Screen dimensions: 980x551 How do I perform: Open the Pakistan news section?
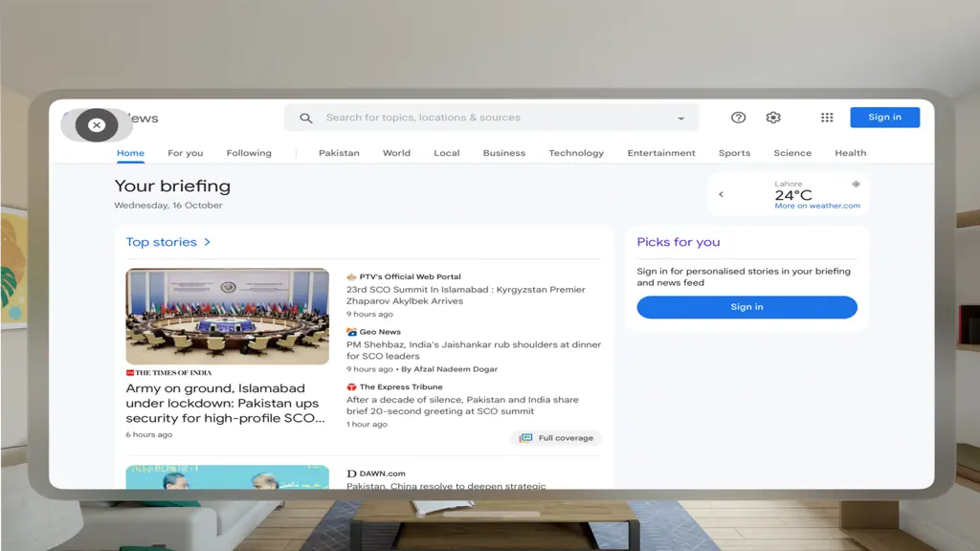tap(339, 153)
